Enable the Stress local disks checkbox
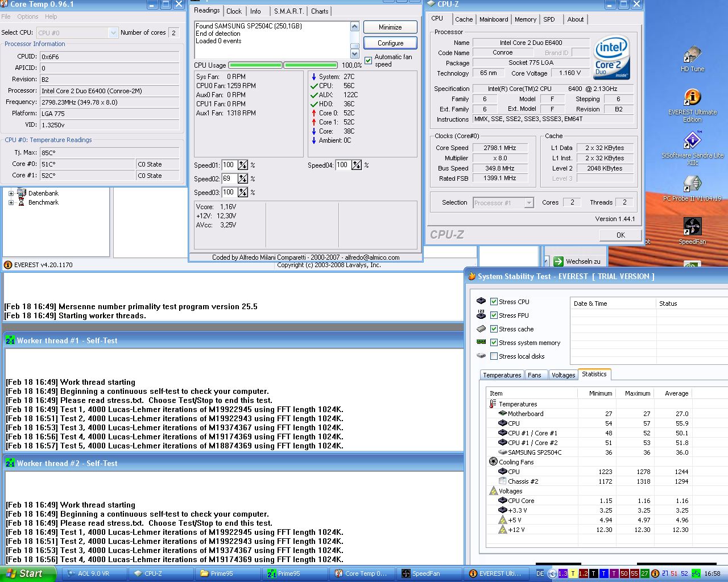This screenshot has height=582, width=728. coord(494,356)
